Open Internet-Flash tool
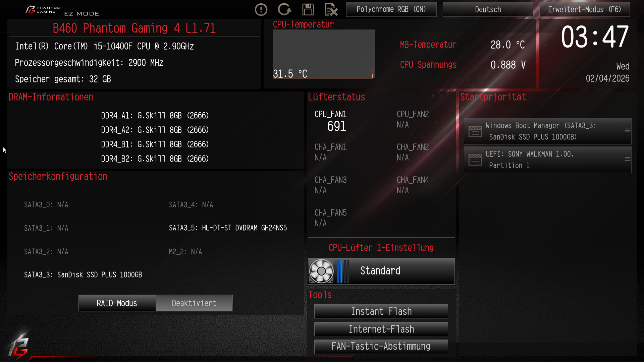The width and height of the screenshot is (644, 362). (x=381, y=329)
